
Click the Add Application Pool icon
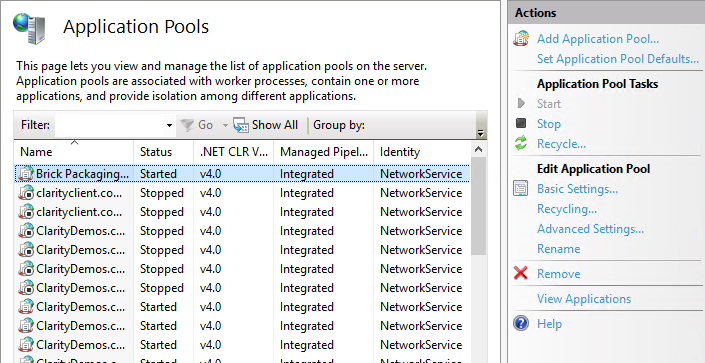[x=521, y=39]
